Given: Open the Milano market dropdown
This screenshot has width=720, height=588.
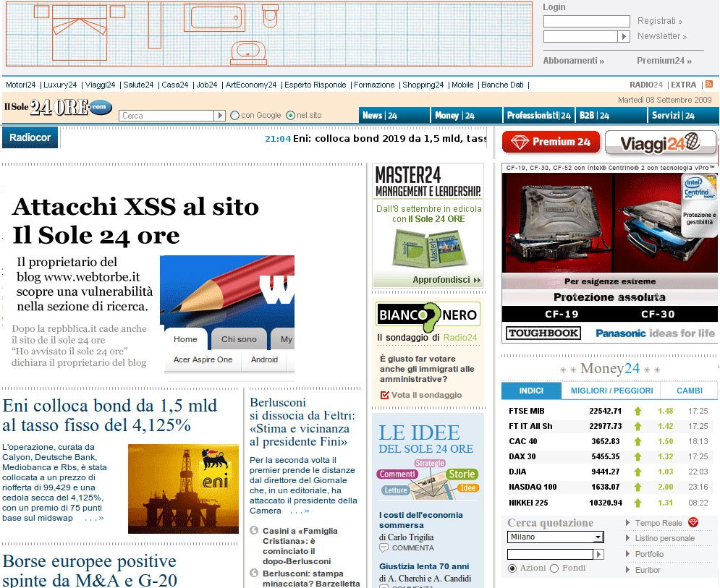Looking at the screenshot, I should coord(555,537).
